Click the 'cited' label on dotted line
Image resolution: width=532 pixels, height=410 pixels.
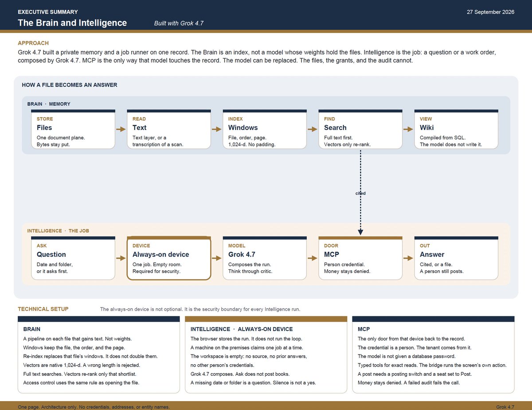pyautogui.click(x=360, y=193)
